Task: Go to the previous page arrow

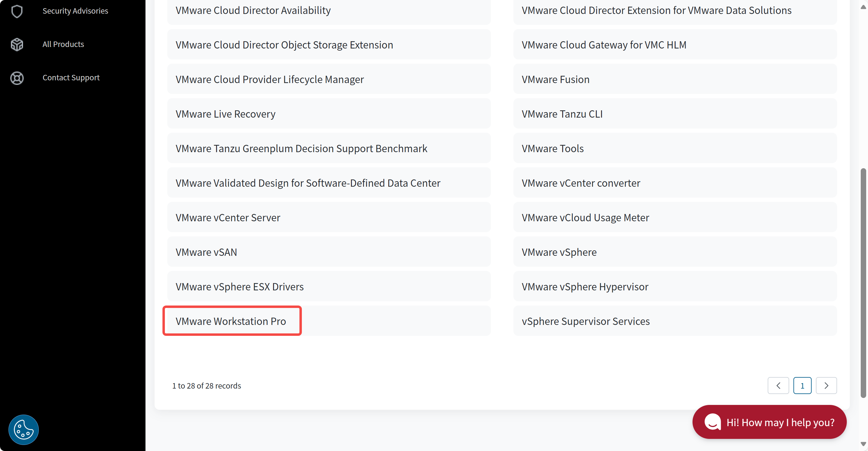Action: coord(778,385)
